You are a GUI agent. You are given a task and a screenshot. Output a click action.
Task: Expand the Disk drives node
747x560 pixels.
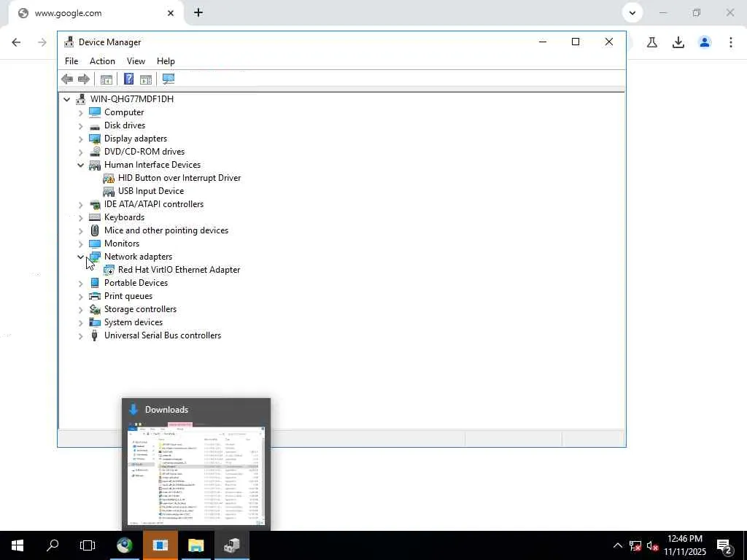coord(80,126)
